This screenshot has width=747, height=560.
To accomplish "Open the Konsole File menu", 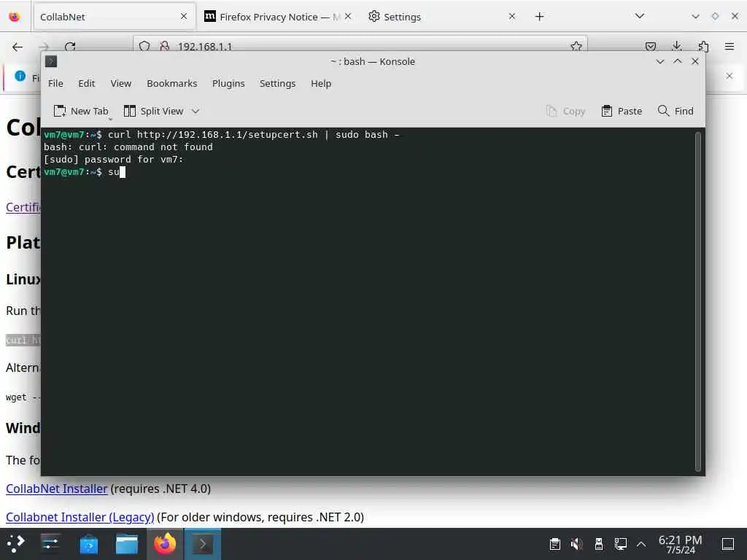I will coord(55,83).
